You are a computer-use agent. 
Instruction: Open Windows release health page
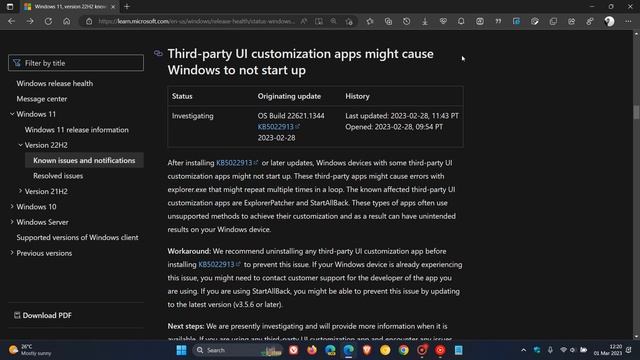tap(55, 83)
